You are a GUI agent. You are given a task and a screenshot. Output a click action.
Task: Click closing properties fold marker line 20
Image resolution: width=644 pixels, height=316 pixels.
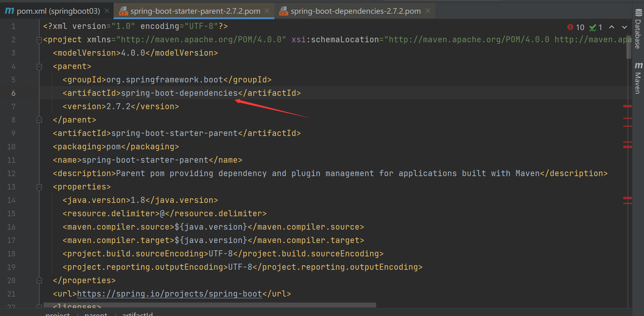click(x=39, y=280)
